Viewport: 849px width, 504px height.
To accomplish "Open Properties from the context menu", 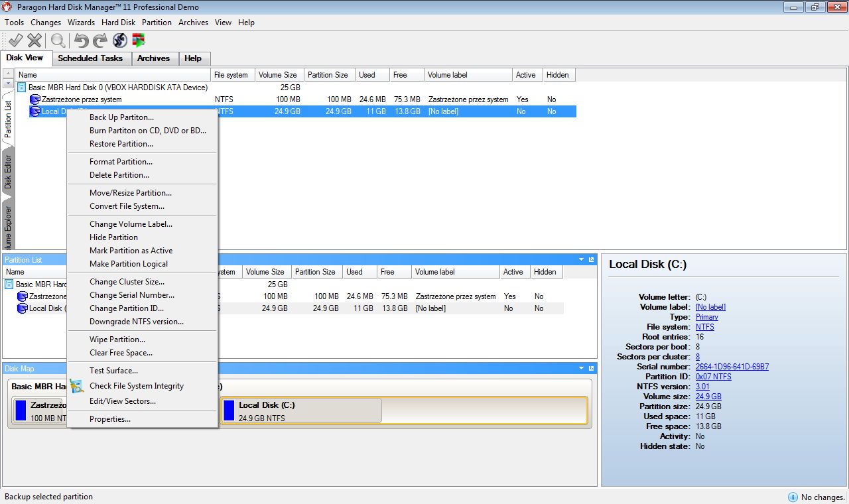I will [110, 419].
